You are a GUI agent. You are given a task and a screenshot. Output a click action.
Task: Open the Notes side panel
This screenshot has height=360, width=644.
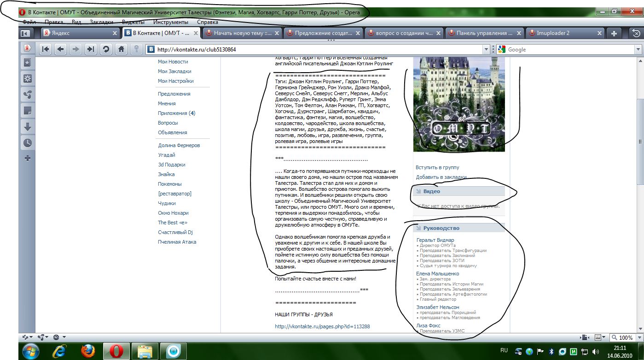(28, 111)
